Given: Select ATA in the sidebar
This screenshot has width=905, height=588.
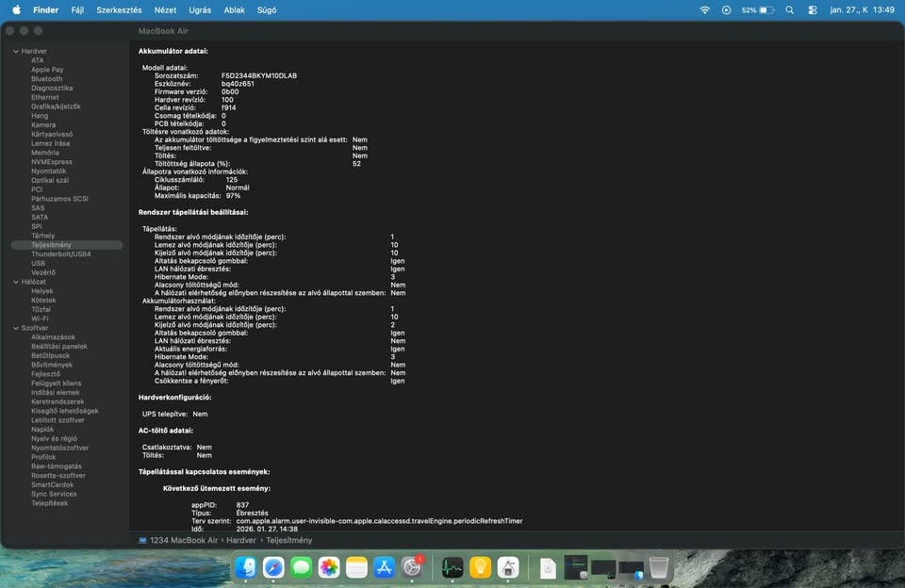Looking at the screenshot, I should tap(38, 60).
